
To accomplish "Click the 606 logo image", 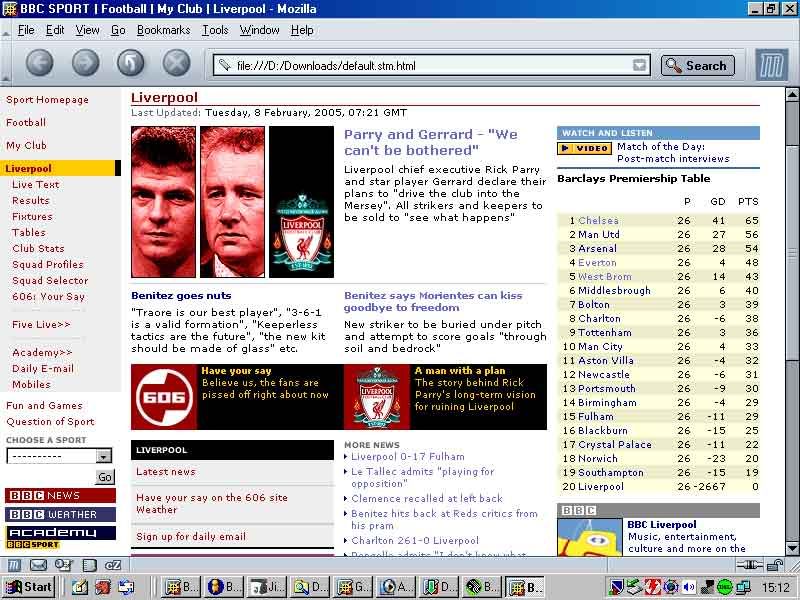I will [164, 396].
